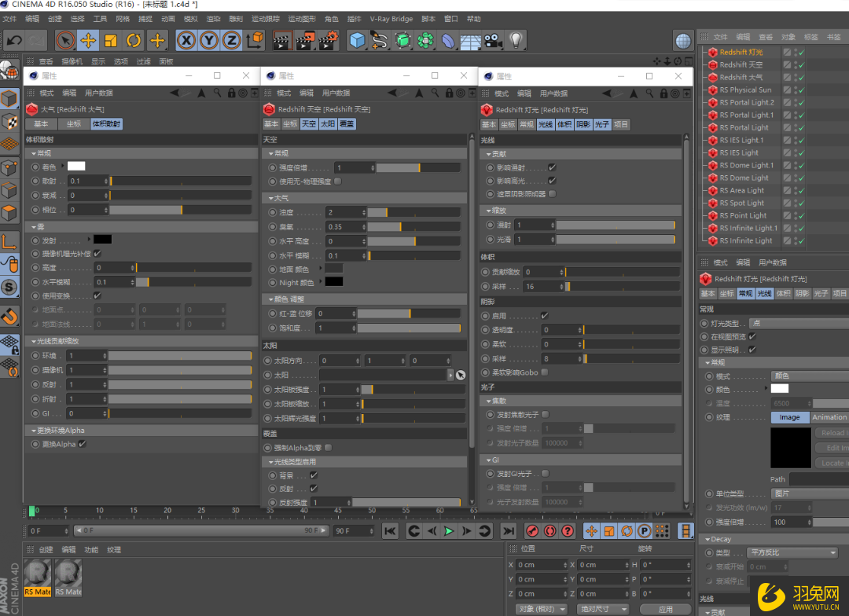
Task: Toggle the Affect Diffuse checkbox
Action: click(553, 168)
